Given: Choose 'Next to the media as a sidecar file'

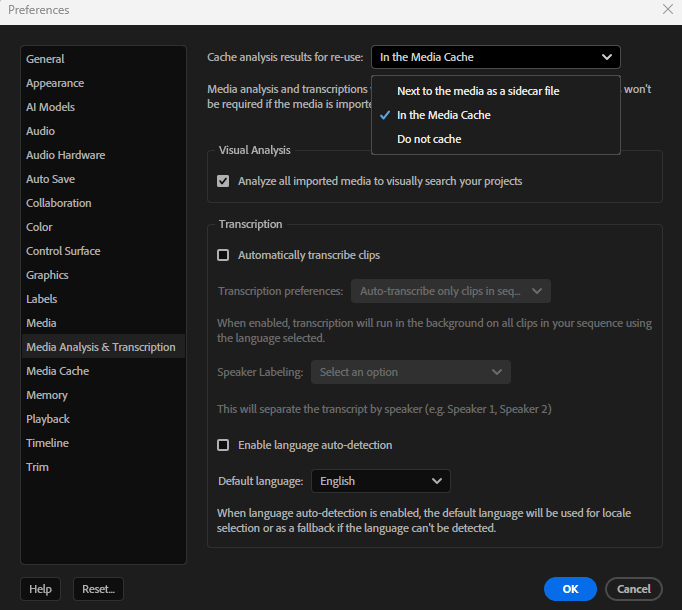Looking at the screenshot, I should pyautogui.click(x=496, y=91).
